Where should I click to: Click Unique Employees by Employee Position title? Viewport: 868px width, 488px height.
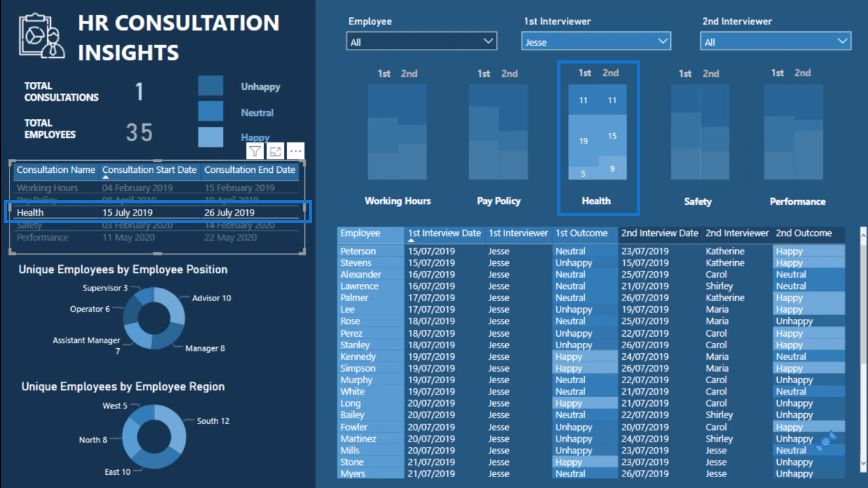(123, 269)
